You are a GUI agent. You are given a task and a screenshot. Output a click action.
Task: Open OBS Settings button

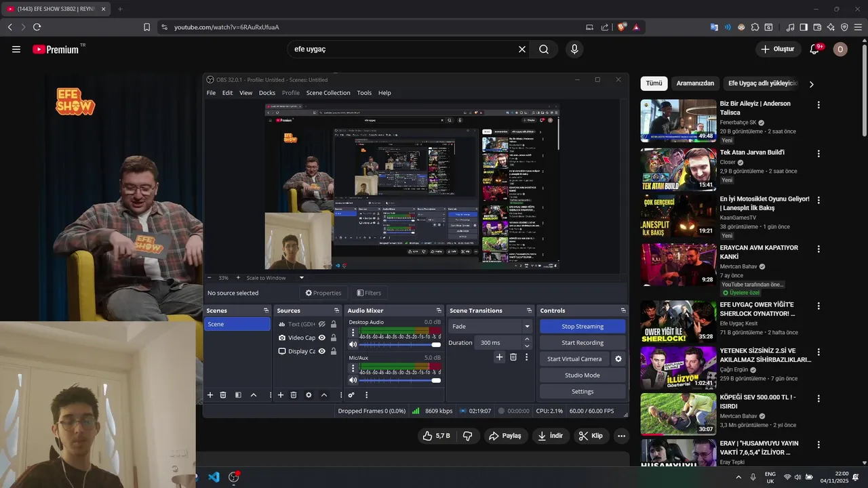583,392
